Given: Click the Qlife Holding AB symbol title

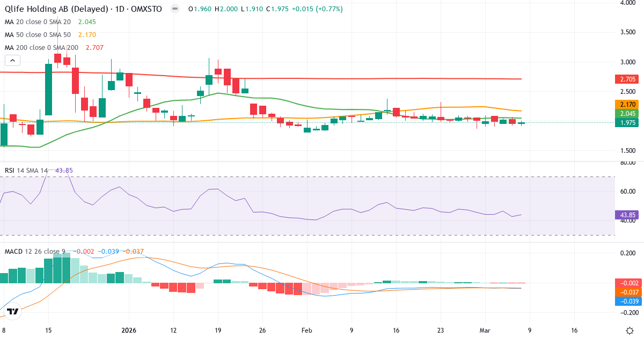Looking at the screenshot, I should coord(54,9).
